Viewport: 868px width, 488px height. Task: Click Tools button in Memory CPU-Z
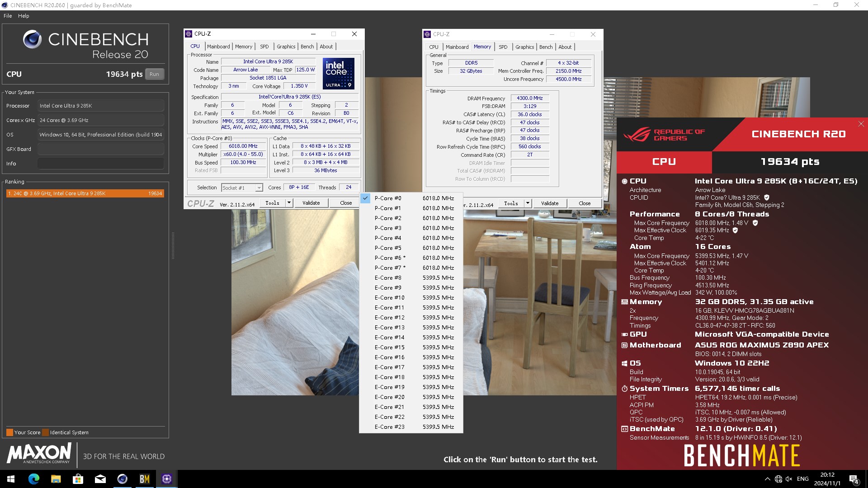click(511, 203)
